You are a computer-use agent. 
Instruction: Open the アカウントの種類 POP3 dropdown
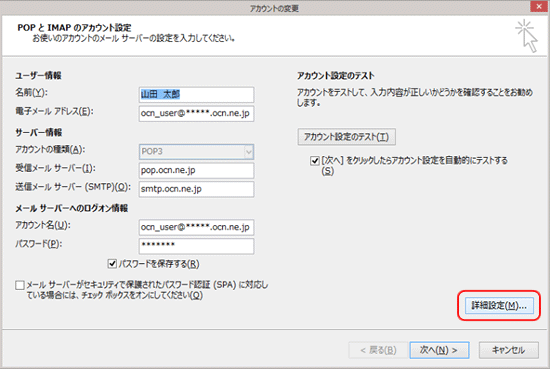click(196, 152)
